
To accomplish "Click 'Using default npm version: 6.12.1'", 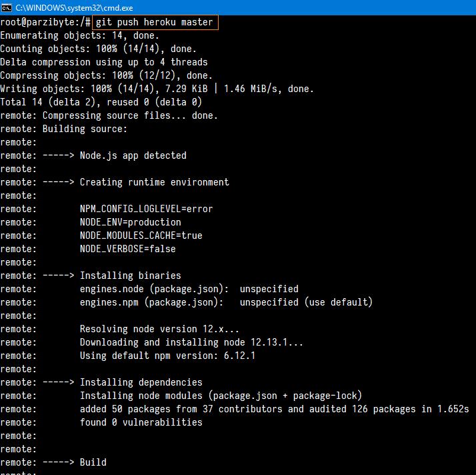I will pos(167,356).
